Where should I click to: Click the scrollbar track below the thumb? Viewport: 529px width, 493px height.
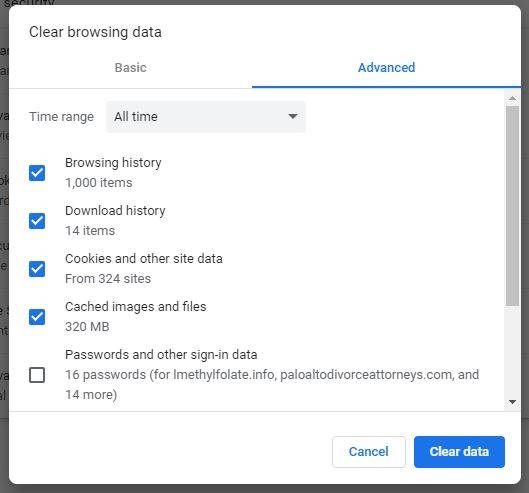[x=512, y=351]
